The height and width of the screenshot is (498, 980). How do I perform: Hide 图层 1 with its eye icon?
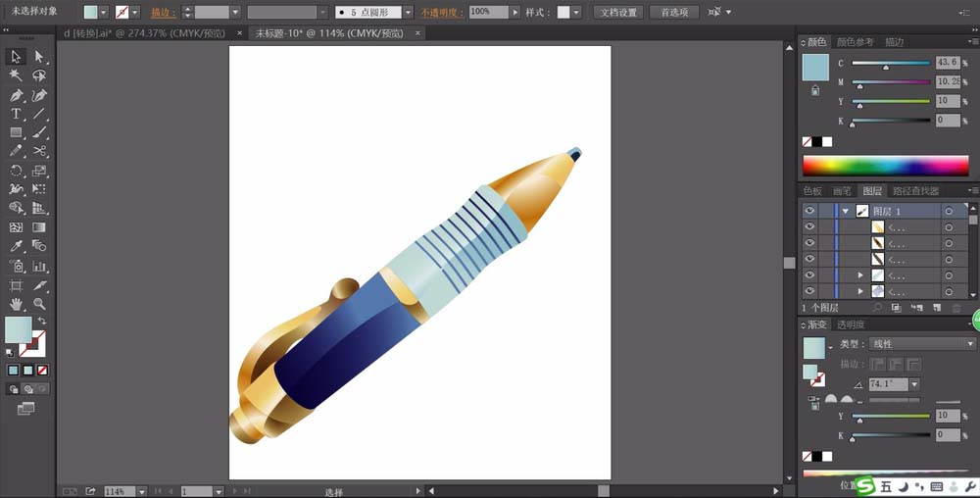click(x=809, y=211)
